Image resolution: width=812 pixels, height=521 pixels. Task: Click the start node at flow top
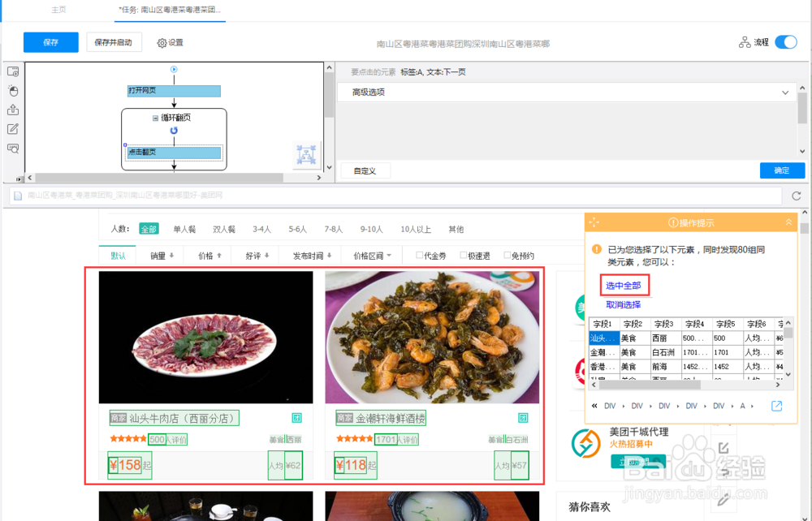point(174,69)
